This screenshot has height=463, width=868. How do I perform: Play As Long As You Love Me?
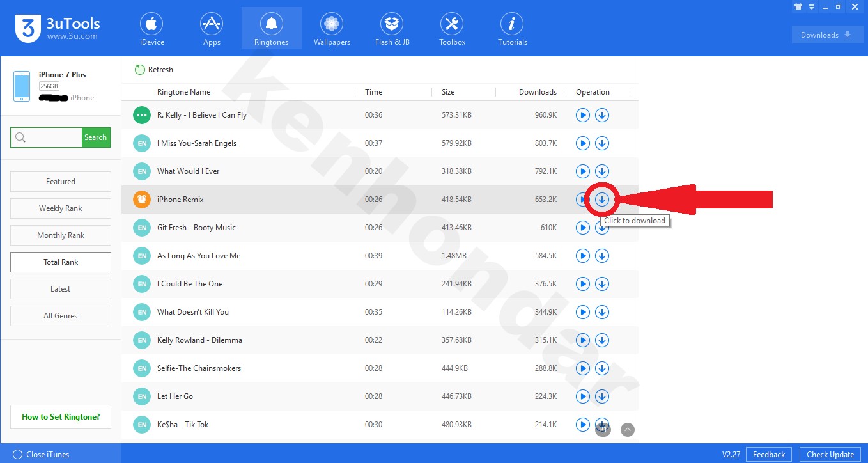[582, 256]
